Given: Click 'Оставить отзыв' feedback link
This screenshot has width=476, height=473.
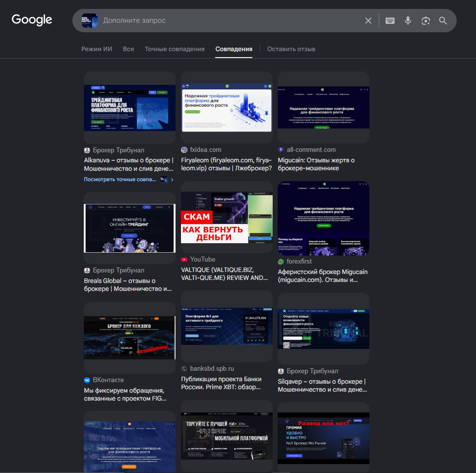Looking at the screenshot, I should (x=291, y=49).
